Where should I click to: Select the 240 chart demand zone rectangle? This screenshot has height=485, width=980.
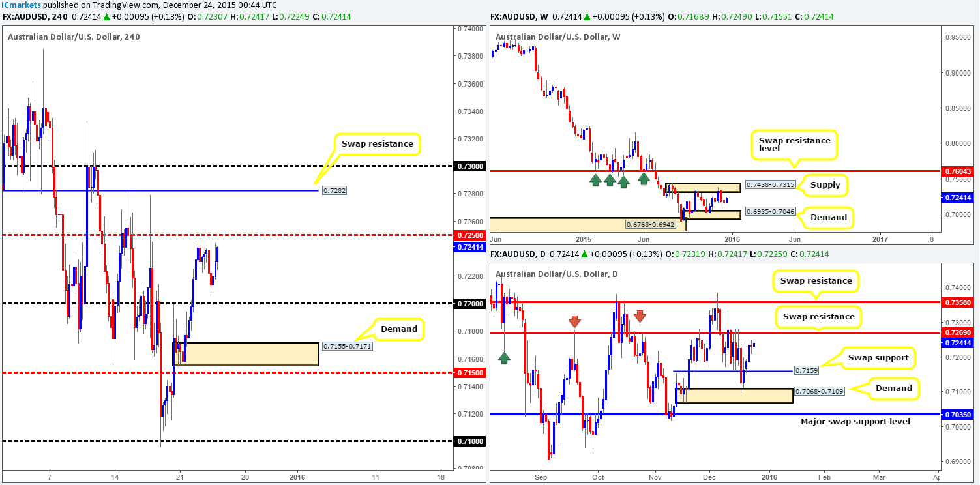(x=246, y=354)
